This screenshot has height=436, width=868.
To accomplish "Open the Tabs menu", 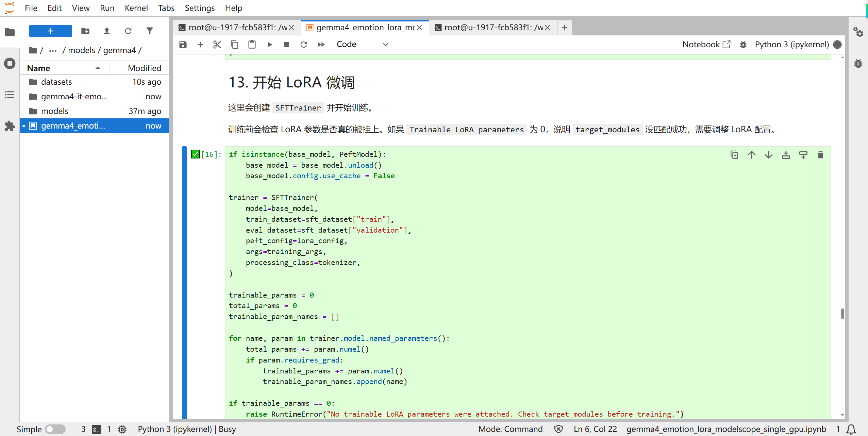I will pyautogui.click(x=166, y=8).
